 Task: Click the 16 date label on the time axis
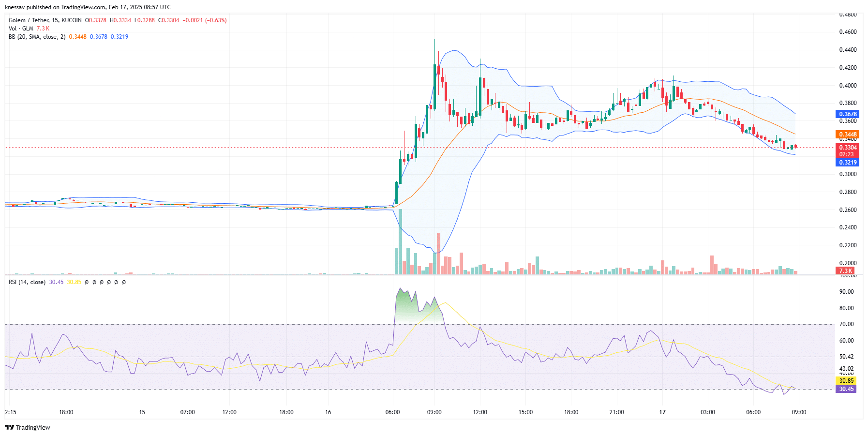pos(328,412)
